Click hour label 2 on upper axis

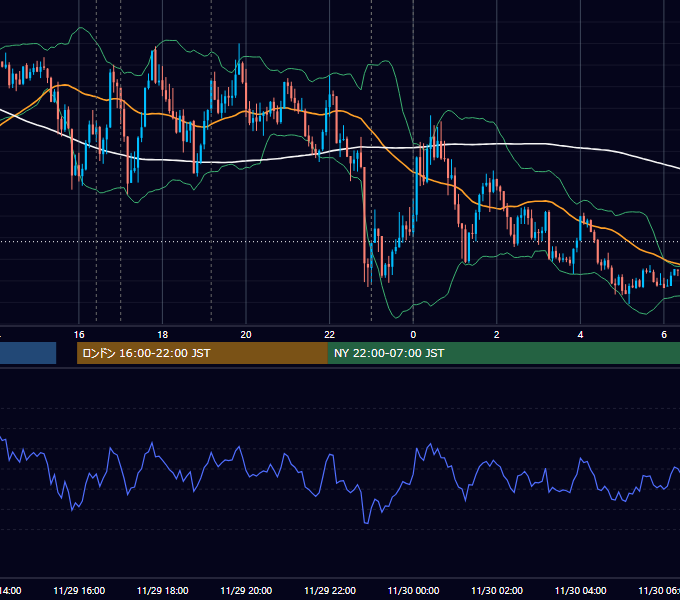[497, 335]
